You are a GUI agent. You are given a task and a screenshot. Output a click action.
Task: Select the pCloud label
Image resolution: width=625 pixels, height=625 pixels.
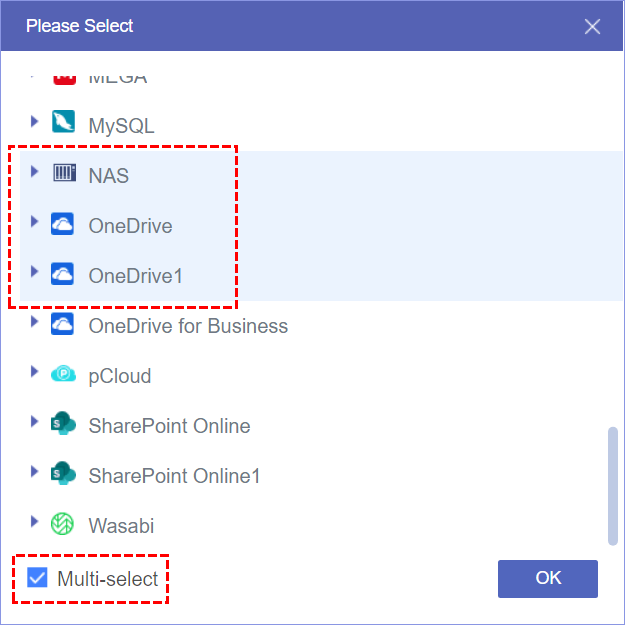120,377
